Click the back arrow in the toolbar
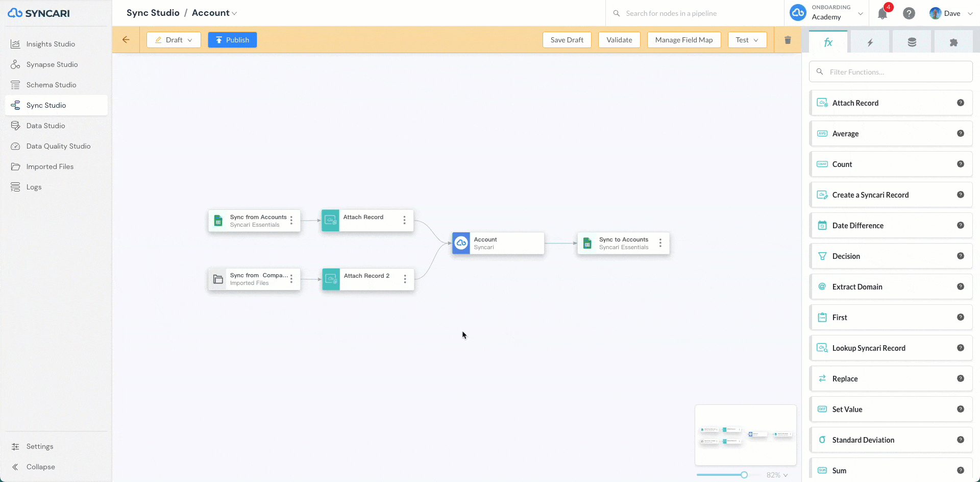This screenshot has width=980, height=482. [x=126, y=40]
